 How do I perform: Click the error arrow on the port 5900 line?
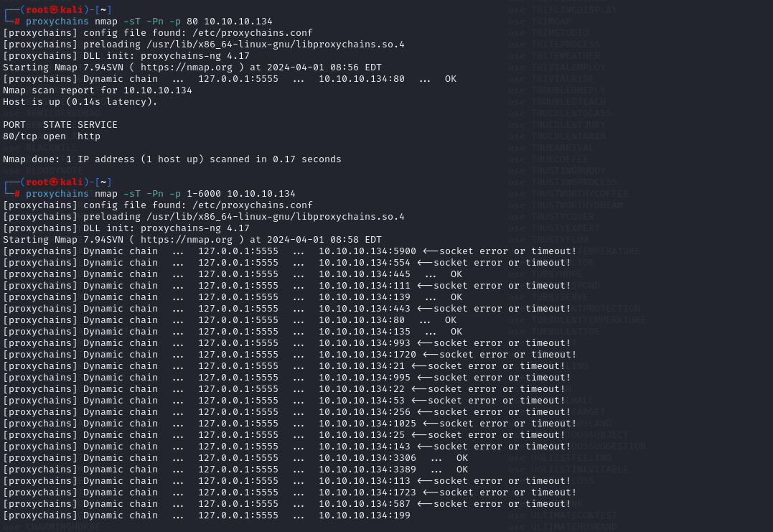click(430, 251)
